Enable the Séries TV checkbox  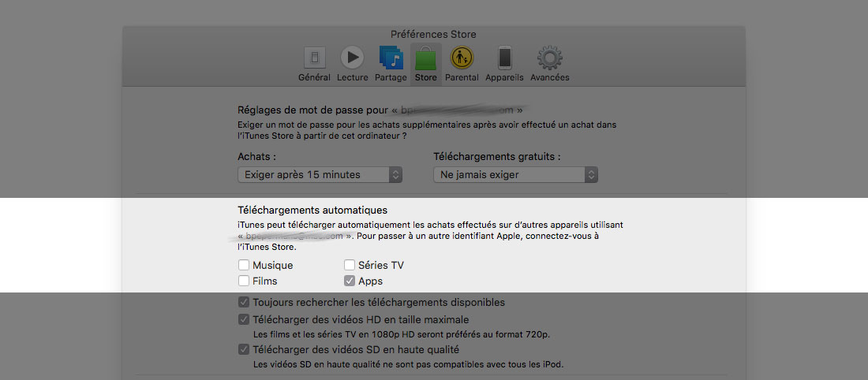350,265
